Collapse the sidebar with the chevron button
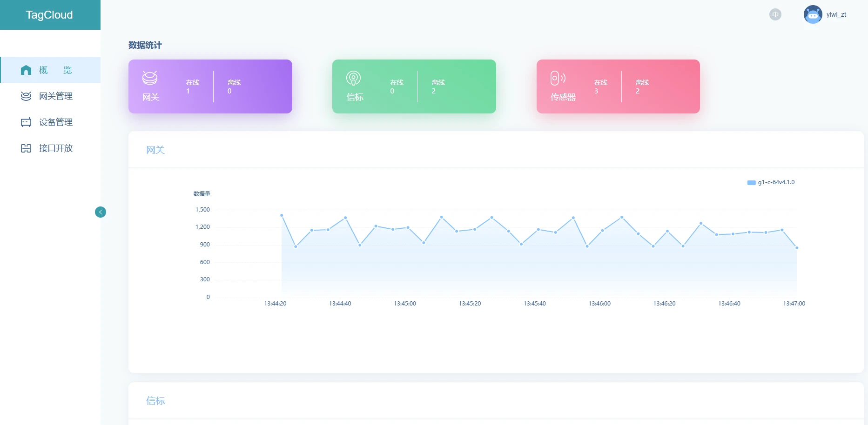This screenshot has height=425, width=868. (x=101, y=212)
